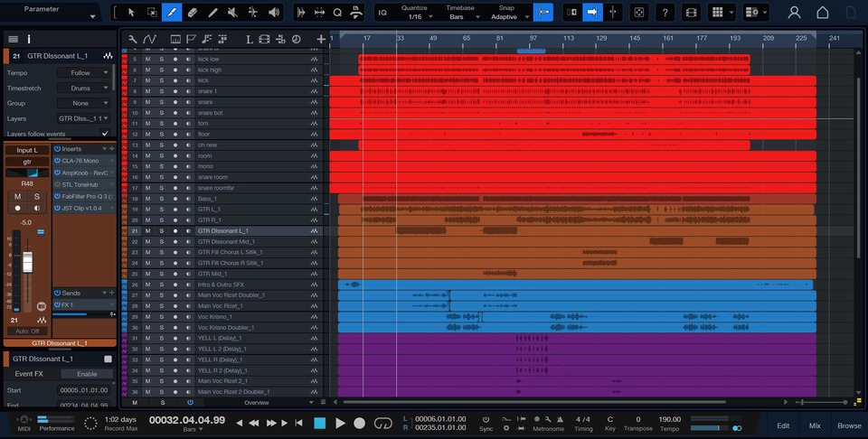Open the Layers dropdown in inspector
Image resolution: width=868 pixels, height=439 pixels.
[x=84, y=118]
